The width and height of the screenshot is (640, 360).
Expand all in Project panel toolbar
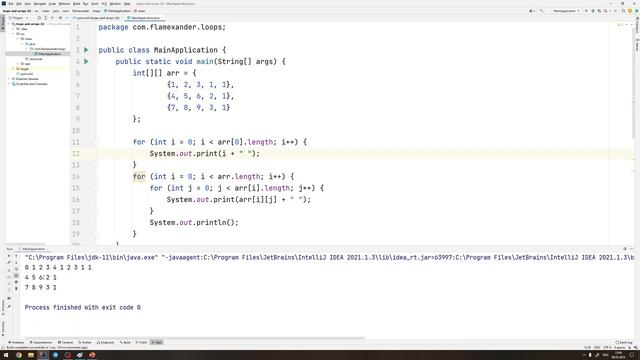[45, 18]
